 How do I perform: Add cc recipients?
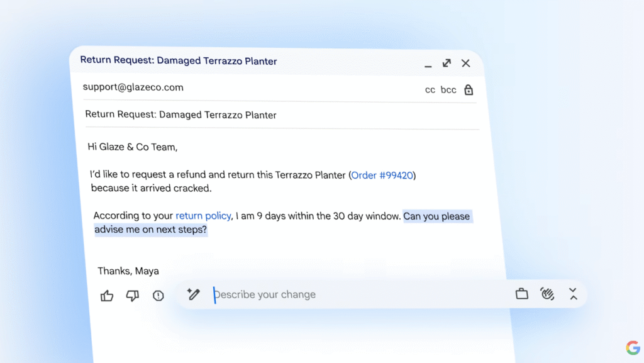(430, 90)
